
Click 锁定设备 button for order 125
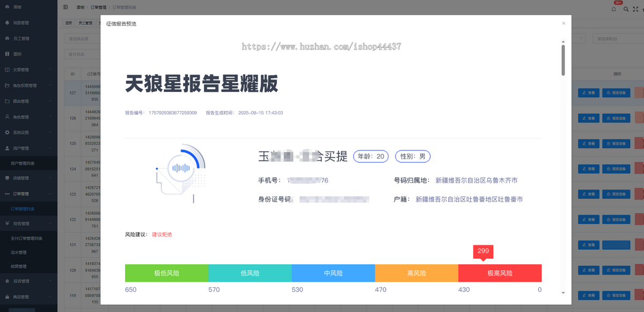point(616,143)
